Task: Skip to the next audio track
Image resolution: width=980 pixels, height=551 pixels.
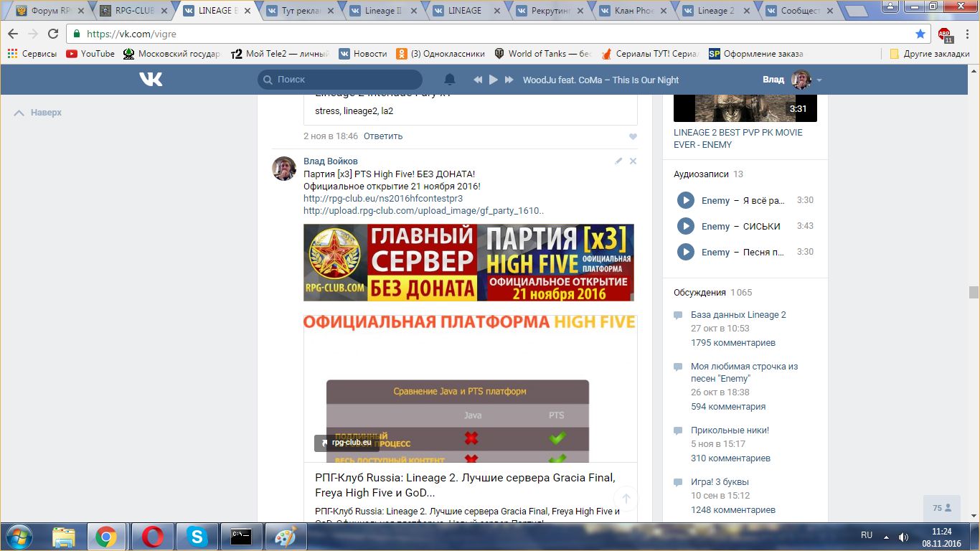Action: tap(509, 80)
